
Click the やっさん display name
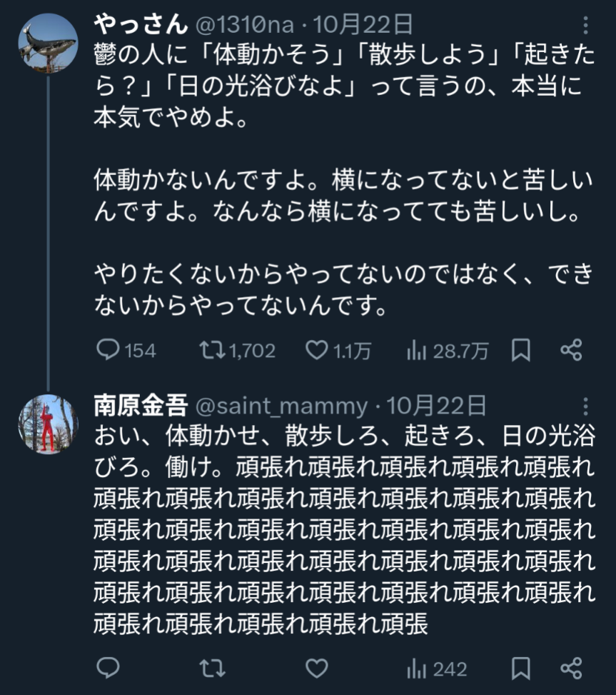point(139,25)
